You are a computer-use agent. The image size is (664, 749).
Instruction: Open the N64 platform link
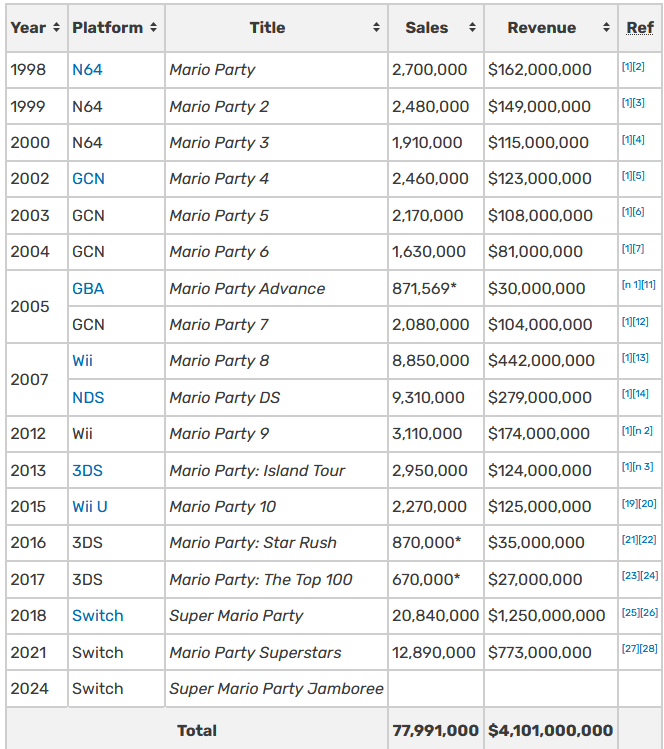87,70
